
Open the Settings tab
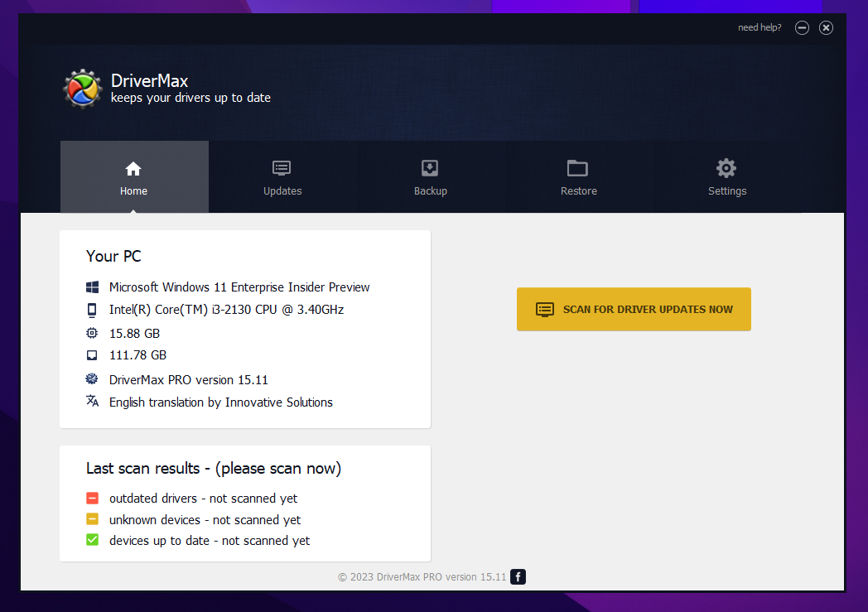click(727, 177)
